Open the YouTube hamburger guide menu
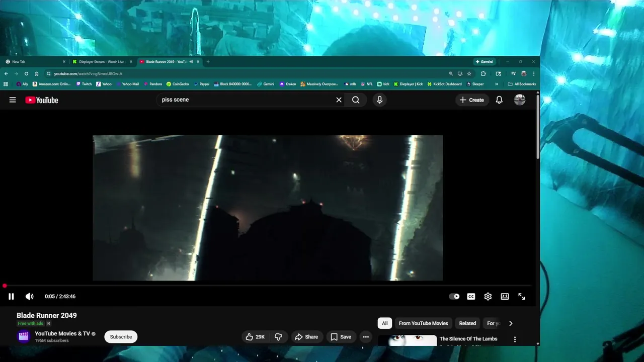644x362 pixels. pos(13,100)
